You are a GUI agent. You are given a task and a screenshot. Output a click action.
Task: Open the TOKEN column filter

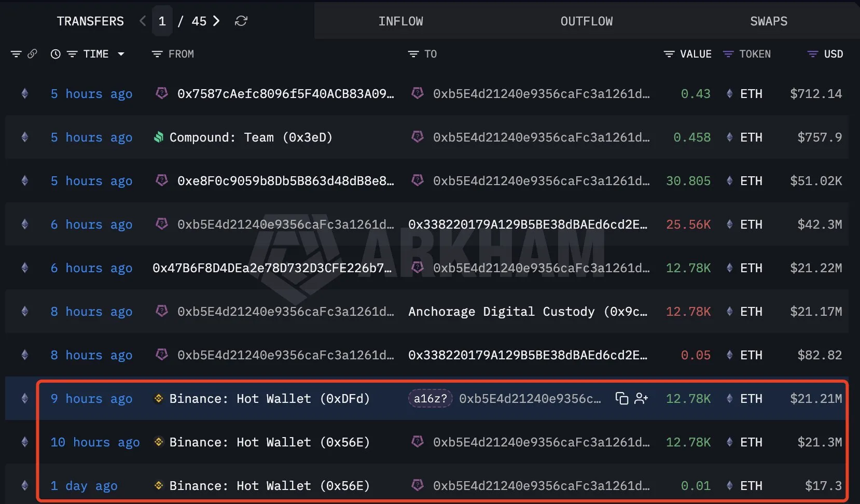click(x=728, y=54)
